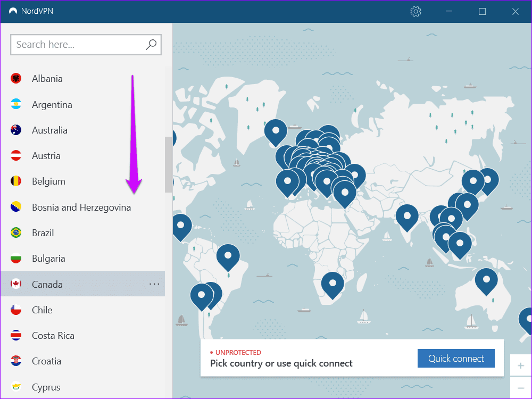Image resolution: width=532 pixels, height=399 pixels.
Task: Click the Croatia flag icon
Action: [16, 361]
